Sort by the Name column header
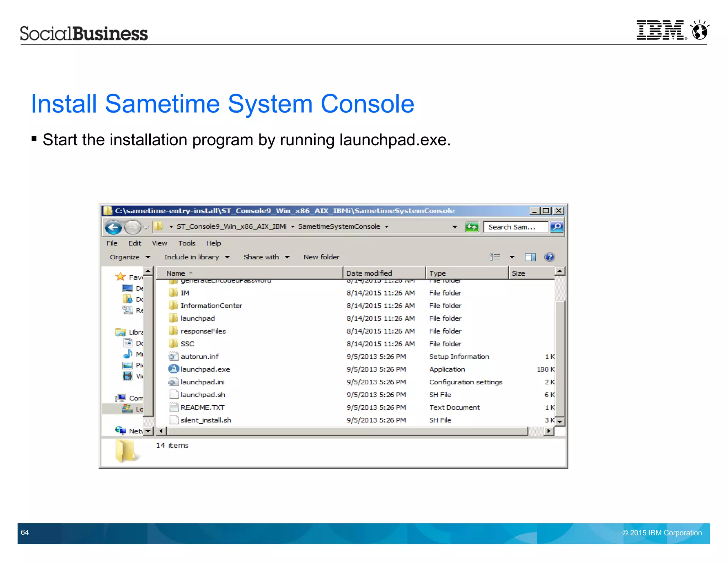The width and height of the screenshot is (728, 562). point(250,273)
